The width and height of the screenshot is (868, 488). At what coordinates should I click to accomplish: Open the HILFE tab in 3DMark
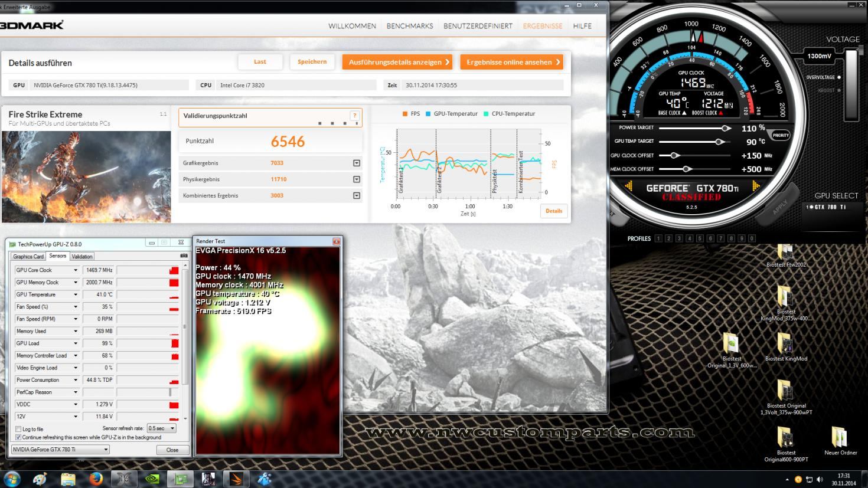click(582, 26)
